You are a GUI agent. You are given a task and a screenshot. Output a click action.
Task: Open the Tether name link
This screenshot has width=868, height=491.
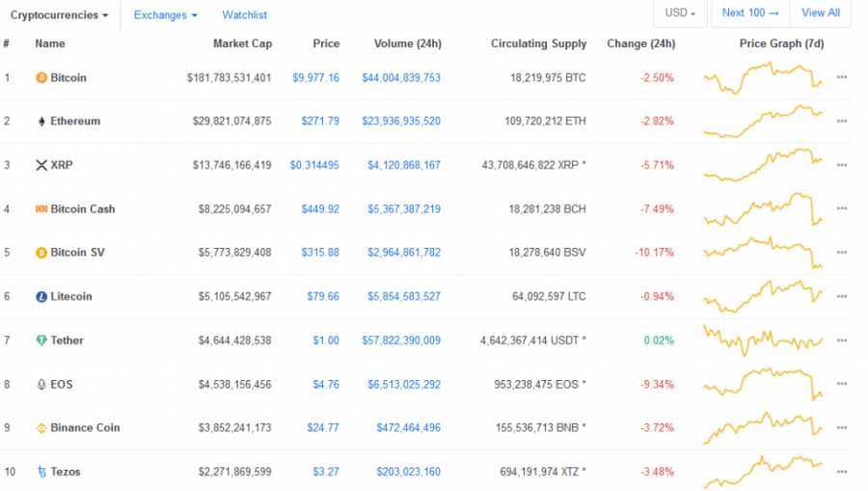click(67, 340)
